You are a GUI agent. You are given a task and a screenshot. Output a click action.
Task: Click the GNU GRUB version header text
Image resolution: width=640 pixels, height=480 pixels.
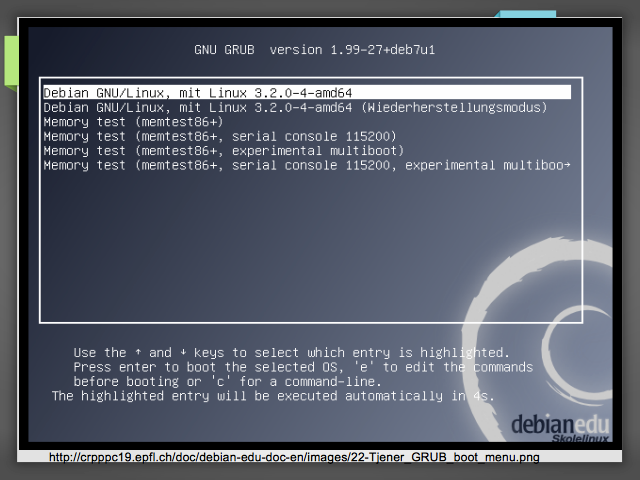(314, 49)
